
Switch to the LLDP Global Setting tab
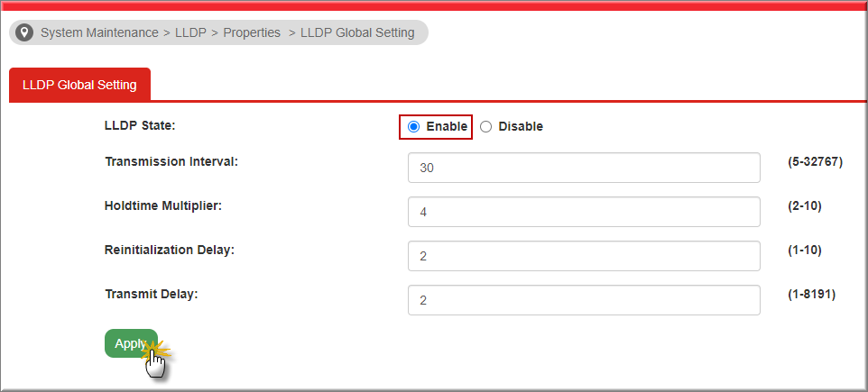click(79, 85)
